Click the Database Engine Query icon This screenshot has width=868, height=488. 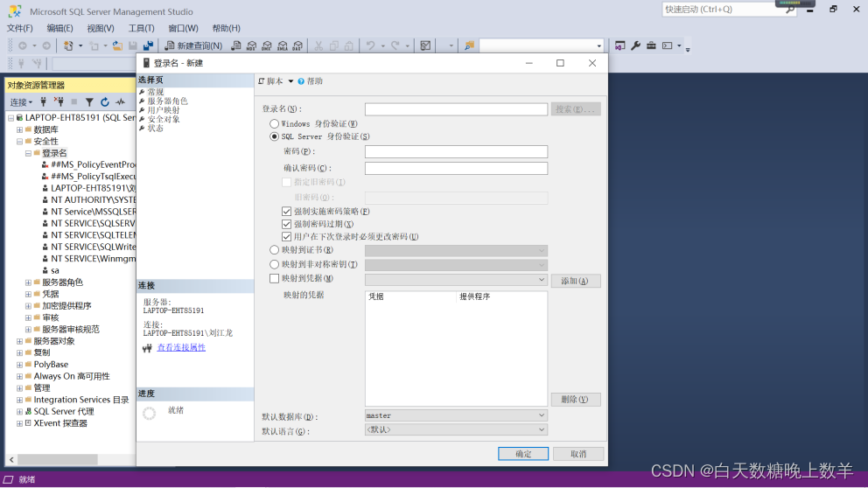coord(236,46)
